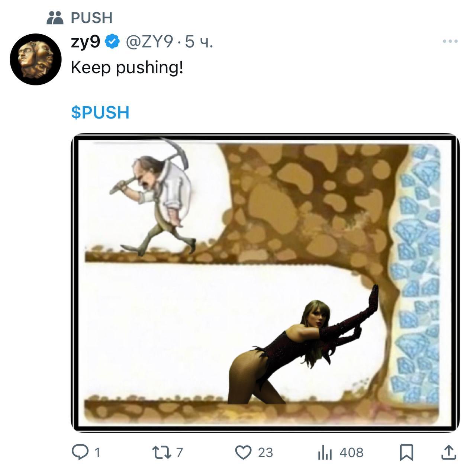Open the three-dot more options menu
This screenshot has width=470, height=476.
click(x=450, y=41)
